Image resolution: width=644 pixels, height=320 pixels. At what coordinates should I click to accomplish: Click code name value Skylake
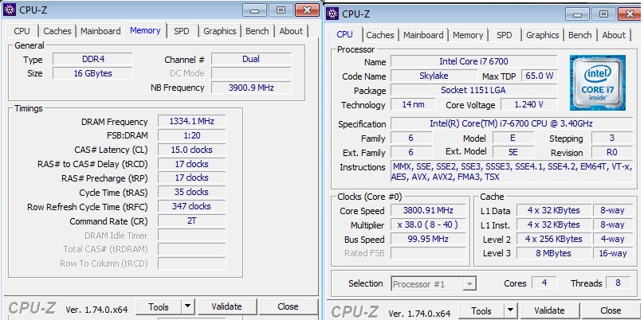pos(434,76)
